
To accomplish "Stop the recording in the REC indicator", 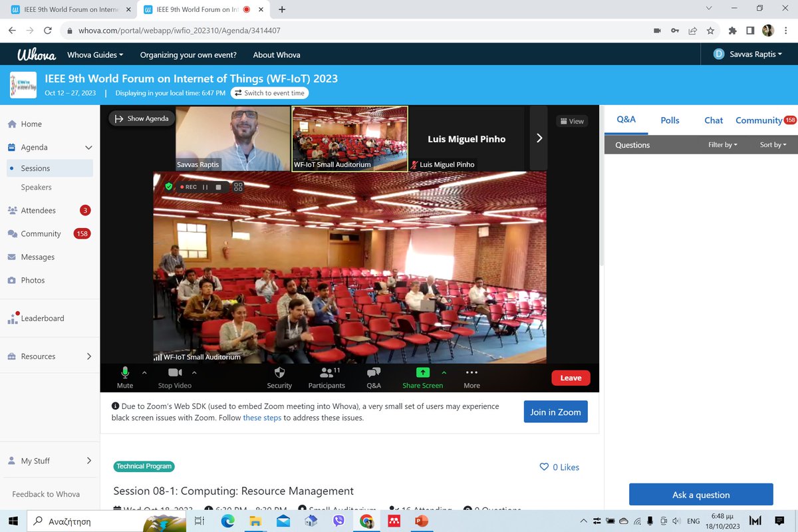I will tap(218, 188).
